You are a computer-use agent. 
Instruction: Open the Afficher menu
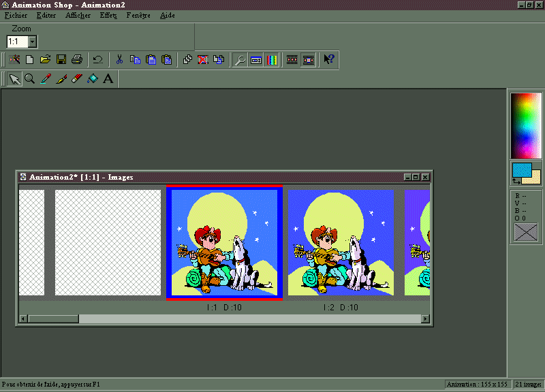tap(78, 15)
